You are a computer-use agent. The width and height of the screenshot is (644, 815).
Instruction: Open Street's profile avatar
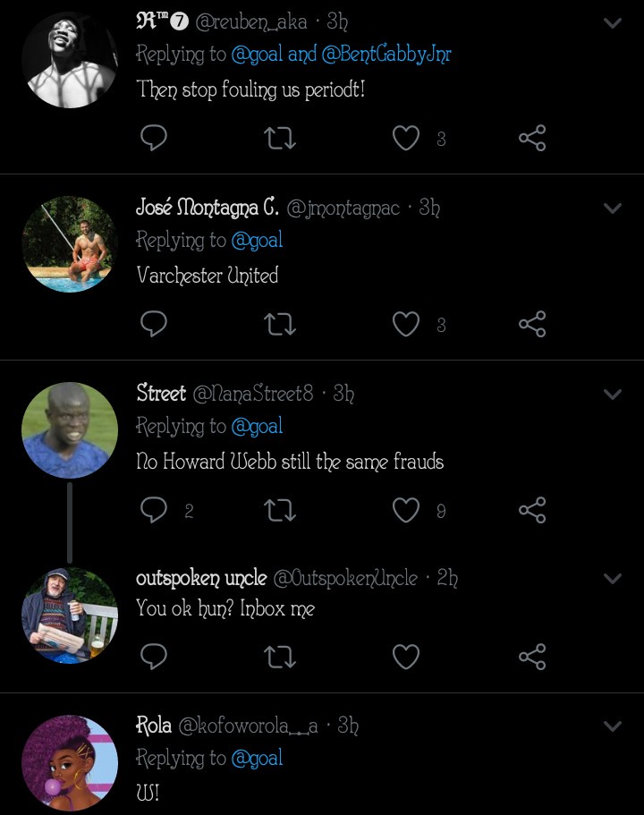click(70, 430)
